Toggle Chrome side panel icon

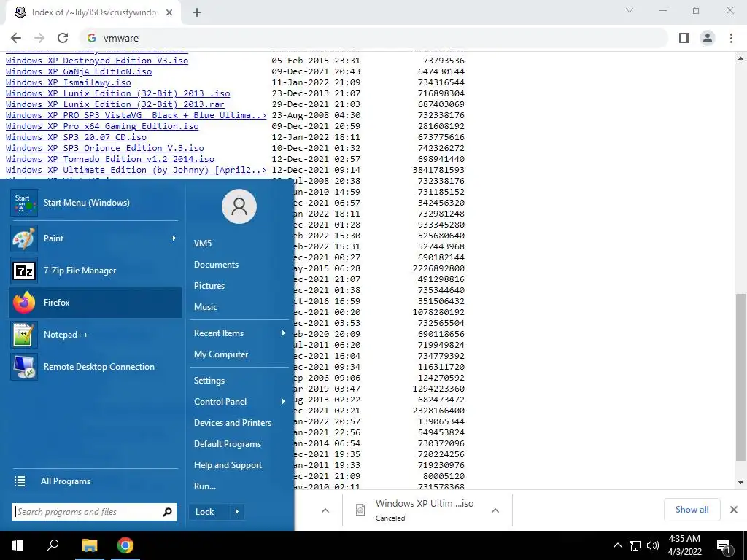(x=684, y=38)
